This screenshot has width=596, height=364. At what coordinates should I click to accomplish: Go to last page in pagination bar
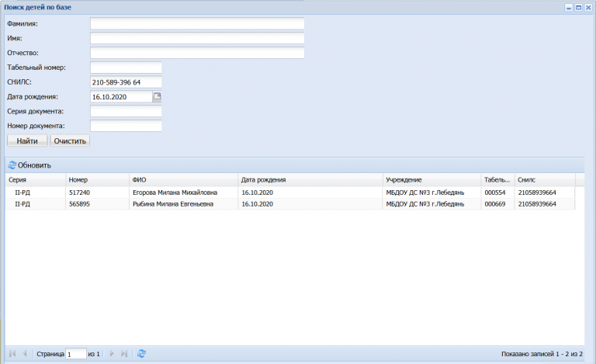tap(124, 354)
